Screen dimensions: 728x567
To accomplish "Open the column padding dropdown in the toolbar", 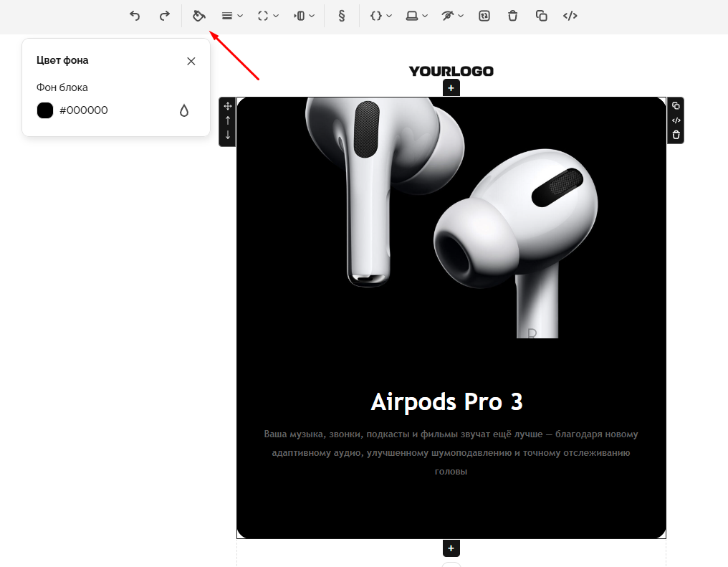I will (x=305, y=16).
